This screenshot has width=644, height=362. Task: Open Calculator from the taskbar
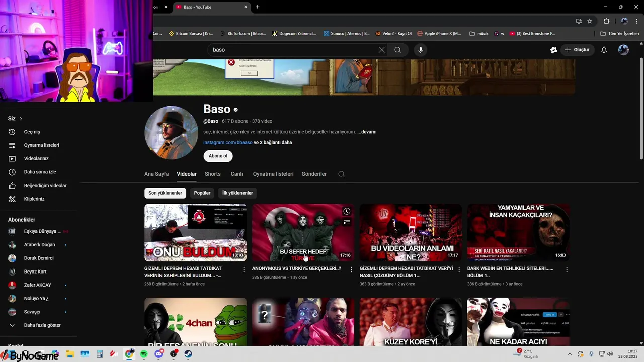[99, 354]
